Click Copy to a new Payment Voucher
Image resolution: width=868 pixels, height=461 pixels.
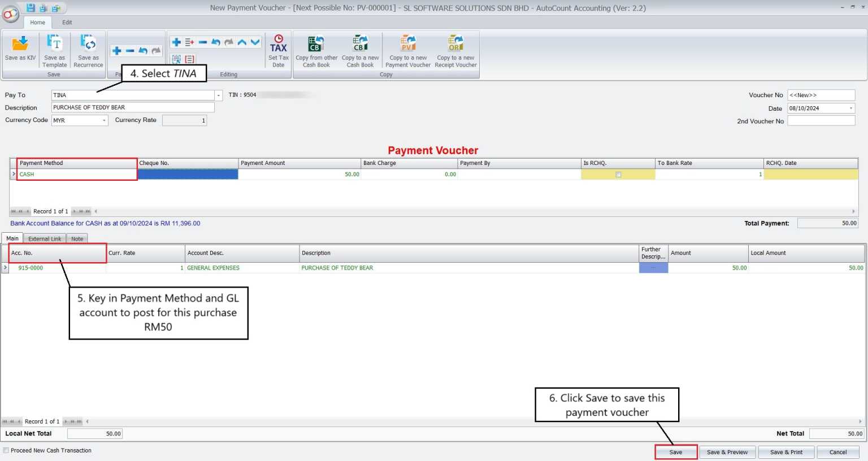(408, 51)
